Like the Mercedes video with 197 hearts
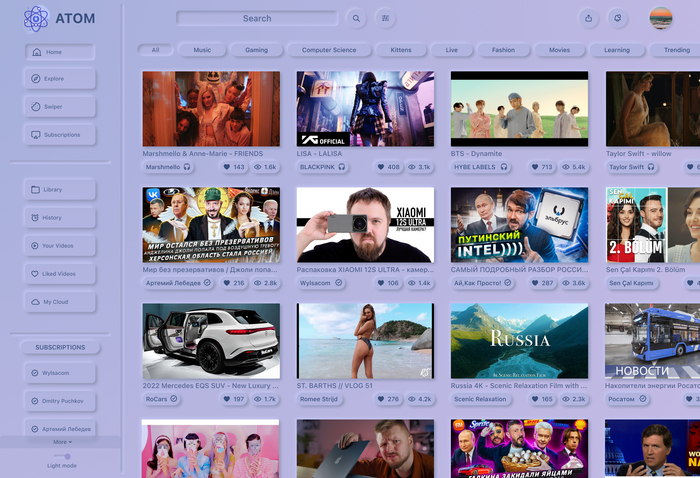The height and width of the screenshot is (478, 700). tap(227, 399)
